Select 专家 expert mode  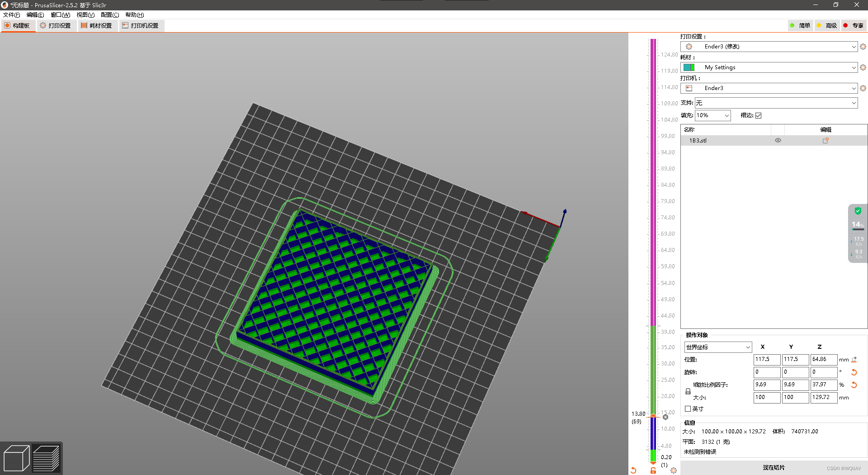point(854,26)
